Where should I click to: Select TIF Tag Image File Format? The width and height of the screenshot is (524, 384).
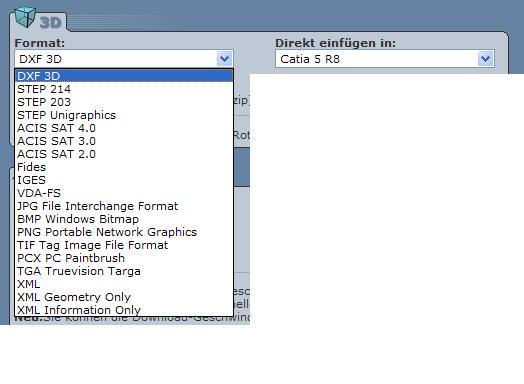[124, 245]
